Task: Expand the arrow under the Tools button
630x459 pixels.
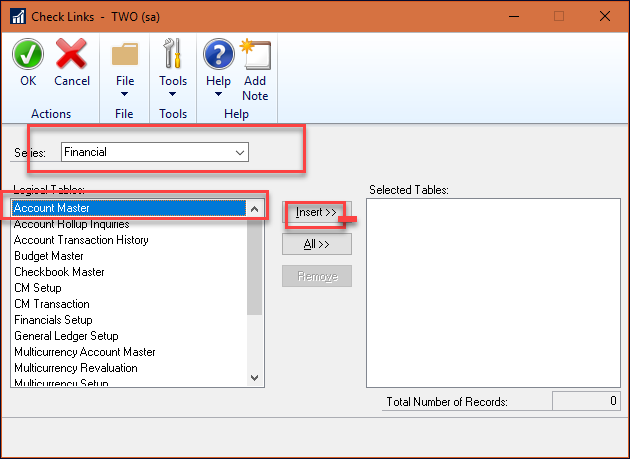Action: click(172, 94)
